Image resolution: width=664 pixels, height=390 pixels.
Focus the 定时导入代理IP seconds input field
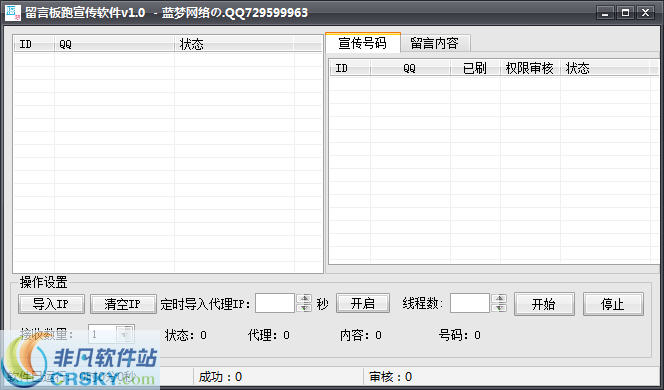(x=275, y=303)
